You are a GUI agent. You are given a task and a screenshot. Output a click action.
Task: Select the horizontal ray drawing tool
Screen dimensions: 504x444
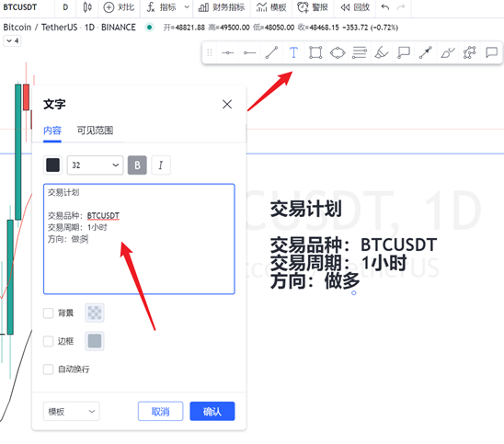coord(249,52)
